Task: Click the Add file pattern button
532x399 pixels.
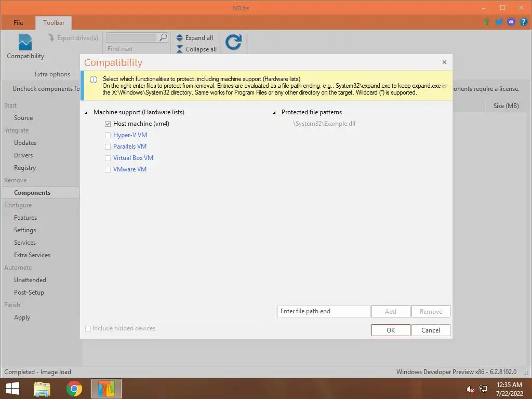Action: [x=391, y=312]
